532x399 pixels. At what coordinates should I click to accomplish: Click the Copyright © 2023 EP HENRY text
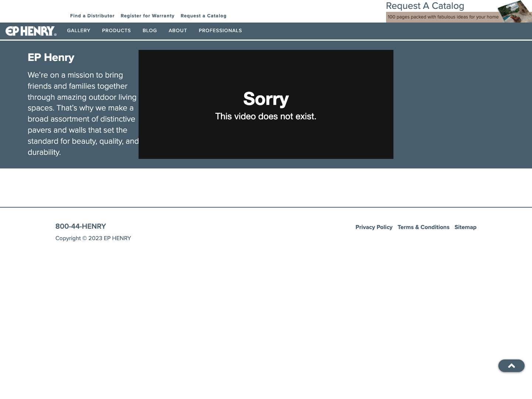(x=93, y=238)
